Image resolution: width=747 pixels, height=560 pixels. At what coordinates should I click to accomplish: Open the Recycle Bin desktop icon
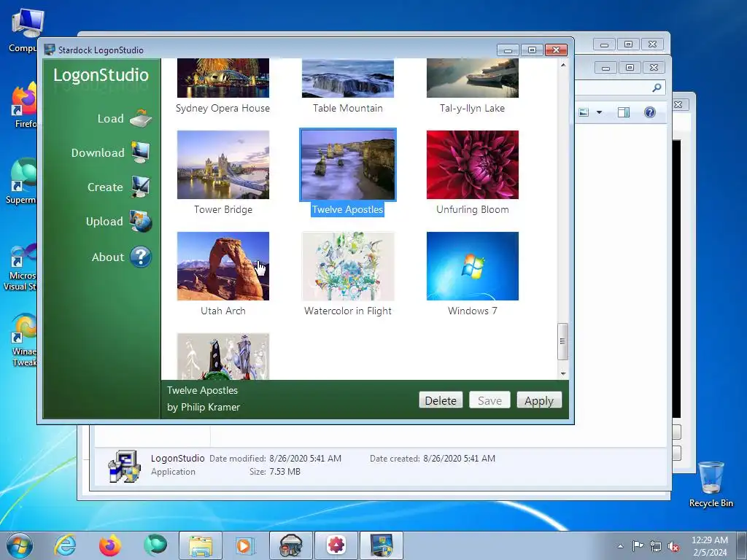(711, 484)
